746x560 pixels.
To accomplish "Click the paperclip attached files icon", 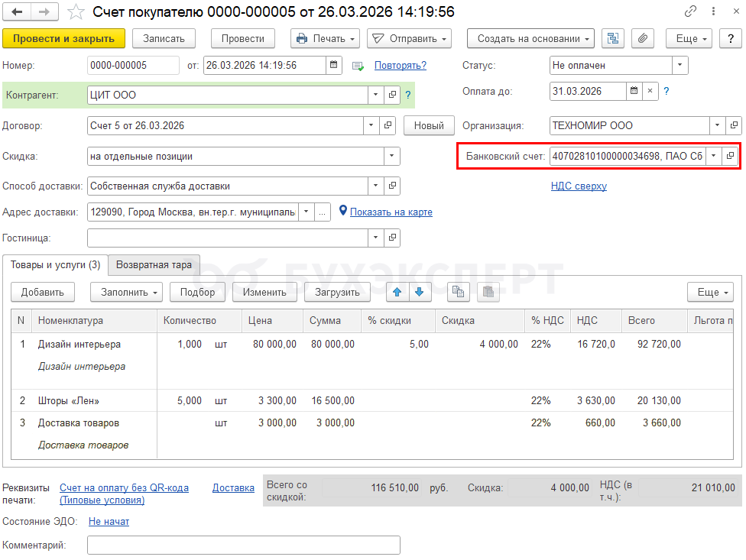I will [x=642, y=38].
